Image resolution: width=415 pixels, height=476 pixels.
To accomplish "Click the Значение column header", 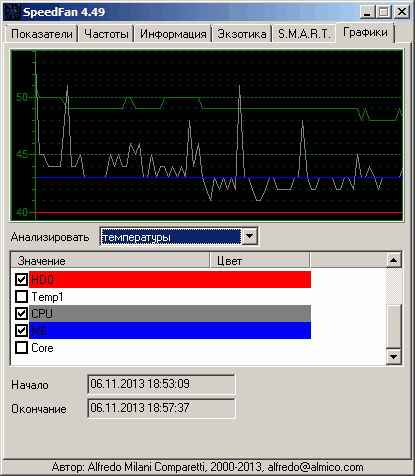I will tap(110, 260).
